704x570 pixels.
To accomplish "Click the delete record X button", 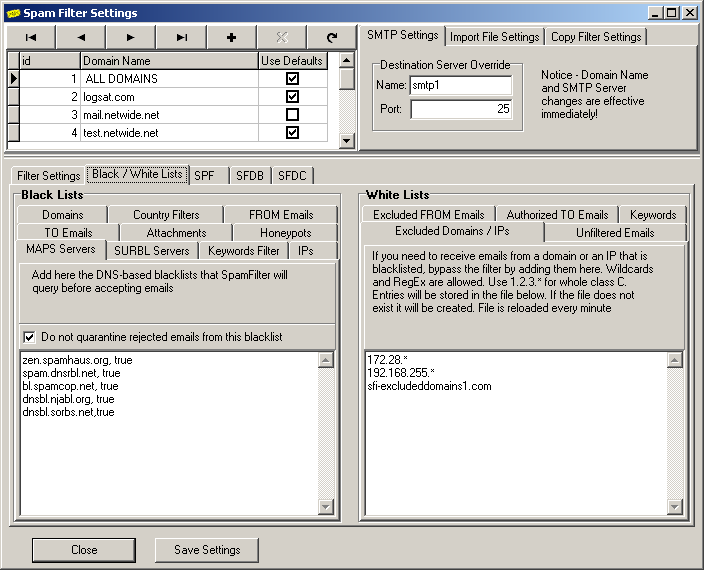I will click(282, 37).
